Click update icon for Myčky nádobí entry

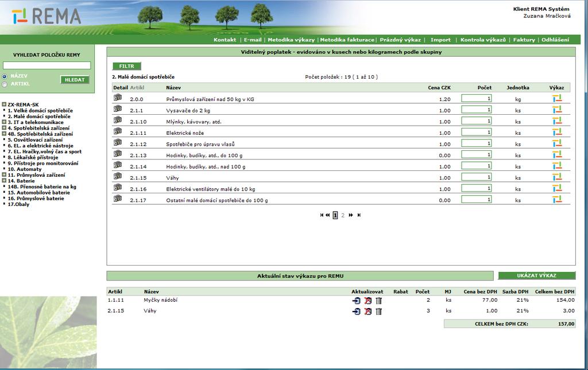[x=356, y=301]
